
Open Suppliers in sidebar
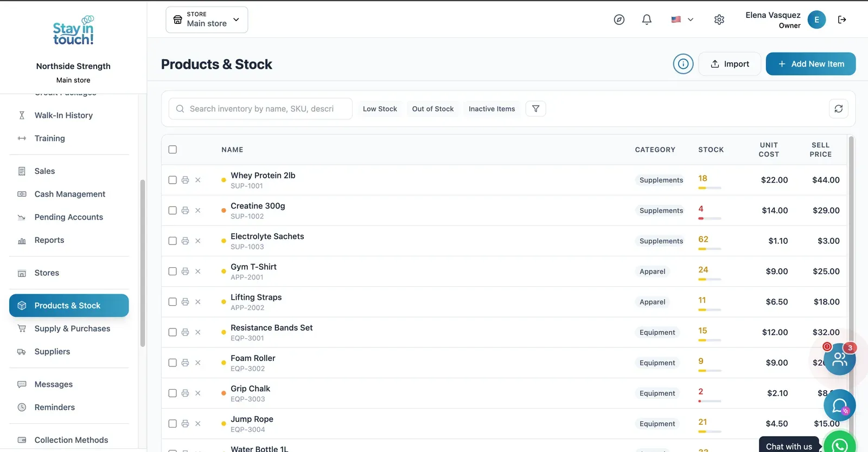(x=69, y=352)
